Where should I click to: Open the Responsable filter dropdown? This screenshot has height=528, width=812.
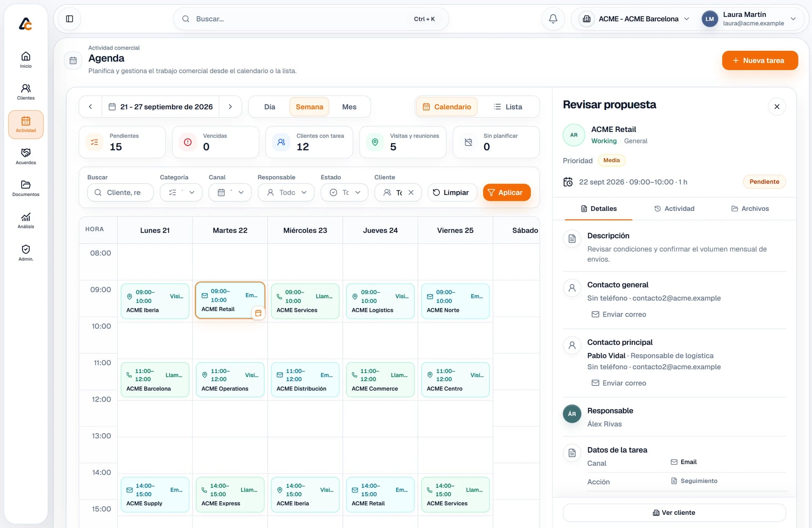click(286, 192)
